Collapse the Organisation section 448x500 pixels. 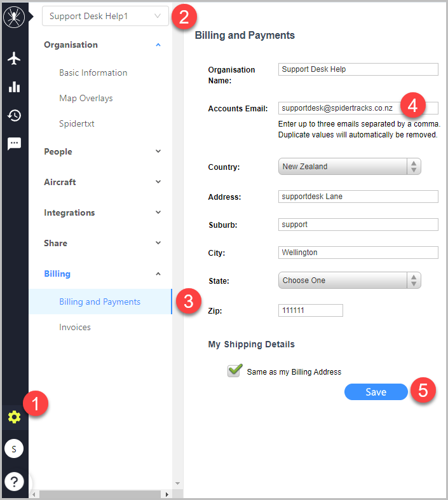click(x=102, y=45)
